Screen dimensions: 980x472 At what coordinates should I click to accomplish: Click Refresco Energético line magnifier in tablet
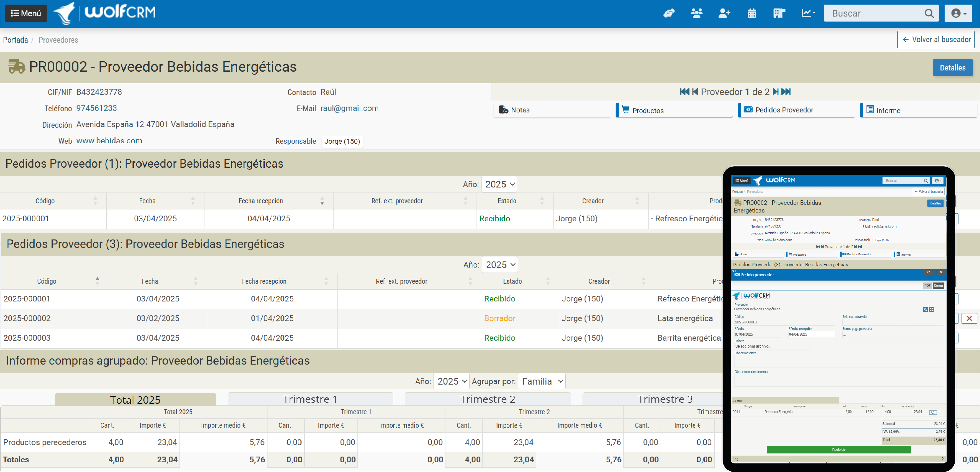pyautogui.click(x=933, y=412)
